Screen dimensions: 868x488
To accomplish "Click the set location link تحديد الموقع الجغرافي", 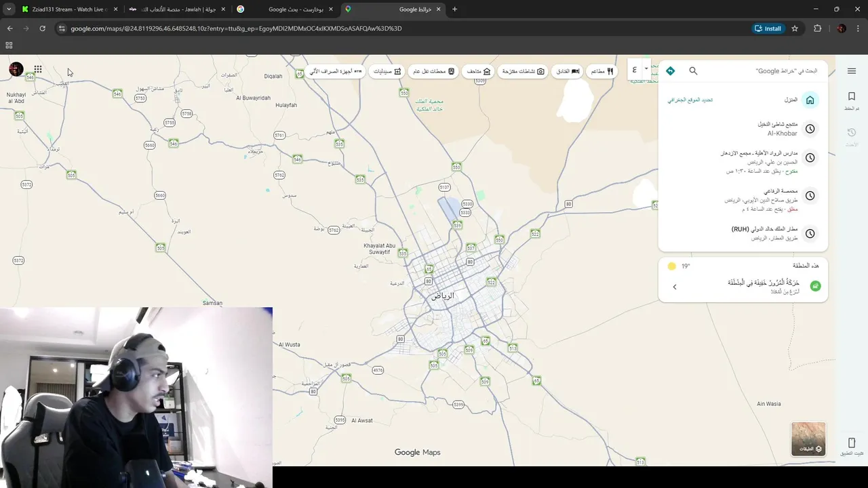I will [690, 100].
